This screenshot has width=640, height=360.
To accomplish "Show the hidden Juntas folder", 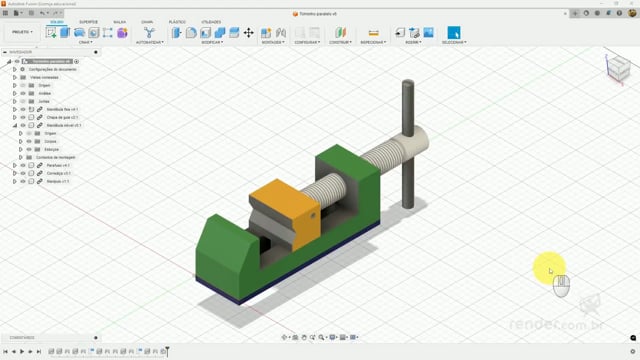I will pos(23,101).
